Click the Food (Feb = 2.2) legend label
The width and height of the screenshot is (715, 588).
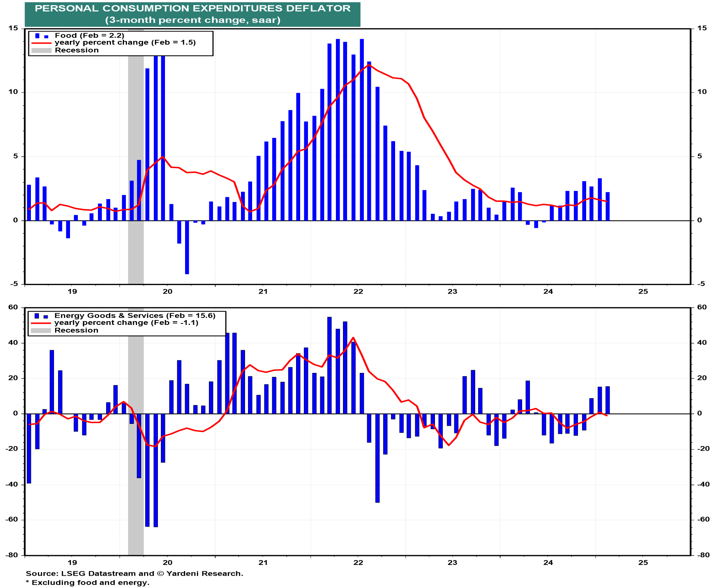(89, 36)
